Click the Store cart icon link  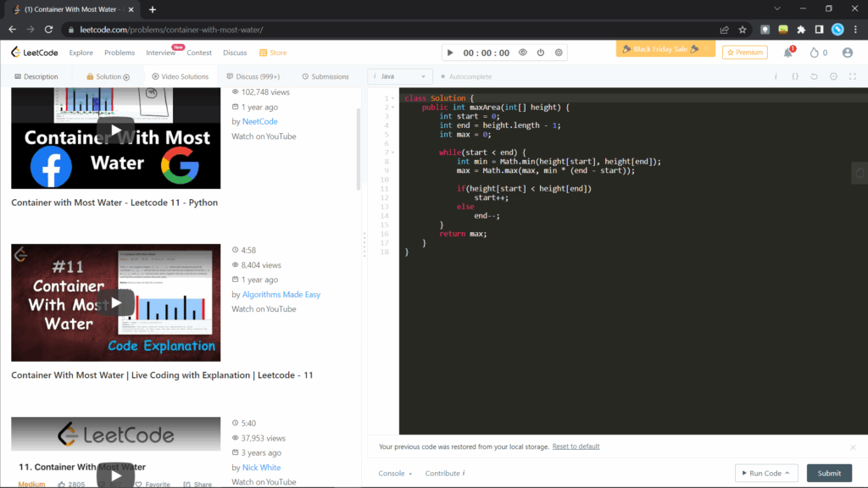click(273, 53)
